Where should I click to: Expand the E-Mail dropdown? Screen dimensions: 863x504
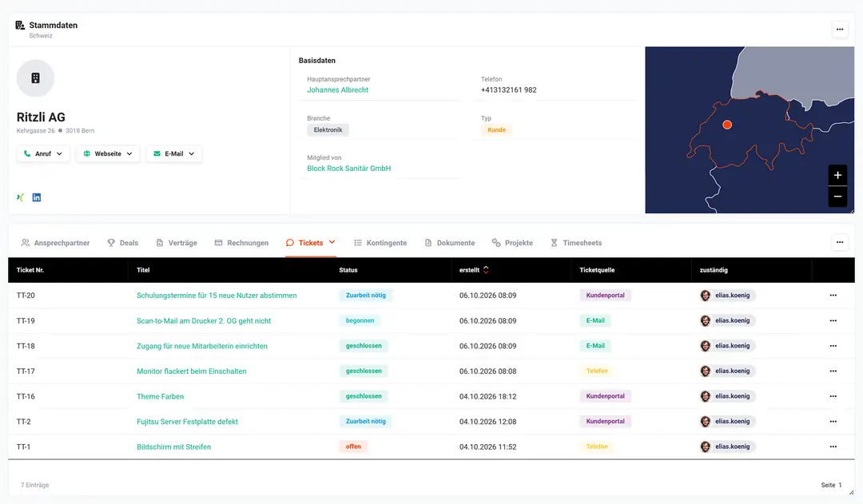174,154
